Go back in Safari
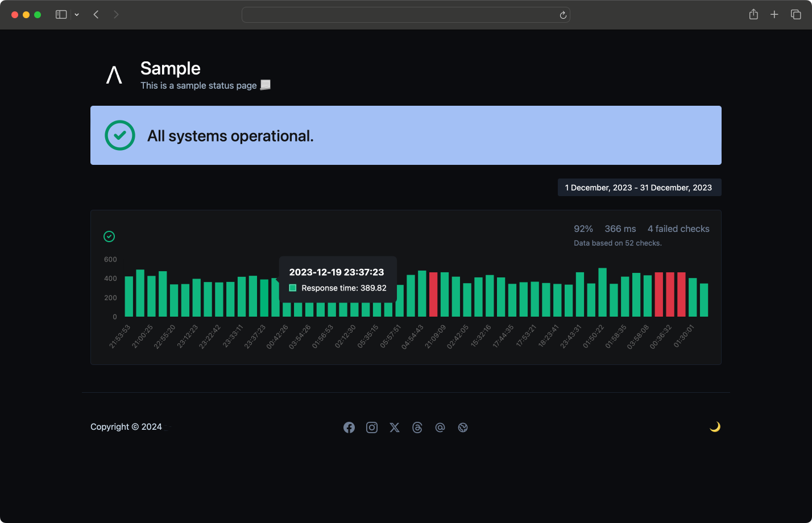Image resolution: width=812 pixels, height=523 pixels. (96, 15)
